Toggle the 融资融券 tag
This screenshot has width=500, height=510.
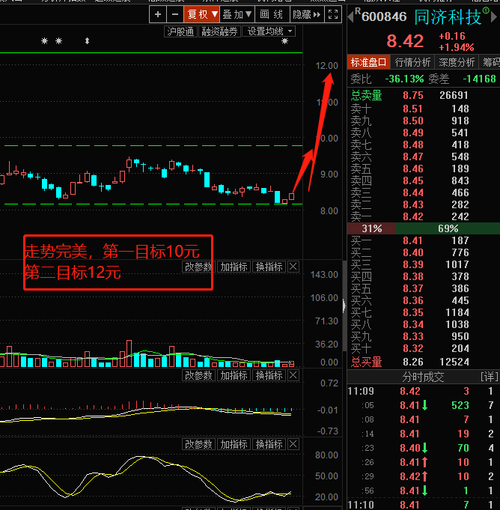[220, 32]
